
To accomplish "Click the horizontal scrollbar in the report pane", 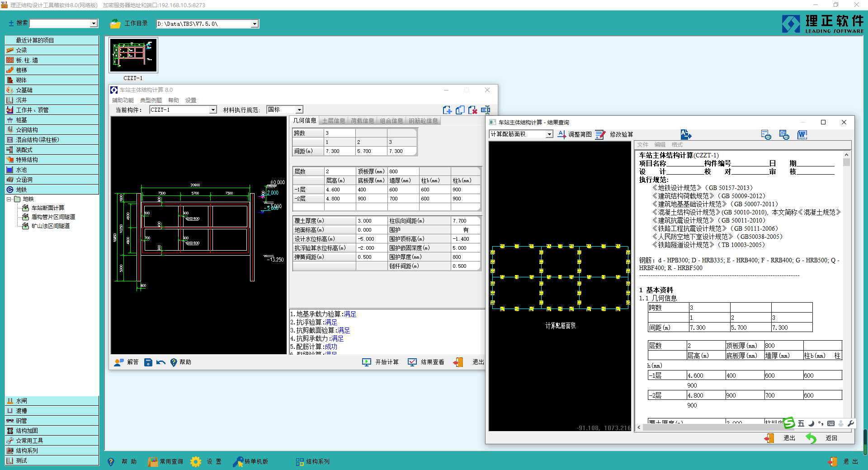I will click(x=705, y=427).
